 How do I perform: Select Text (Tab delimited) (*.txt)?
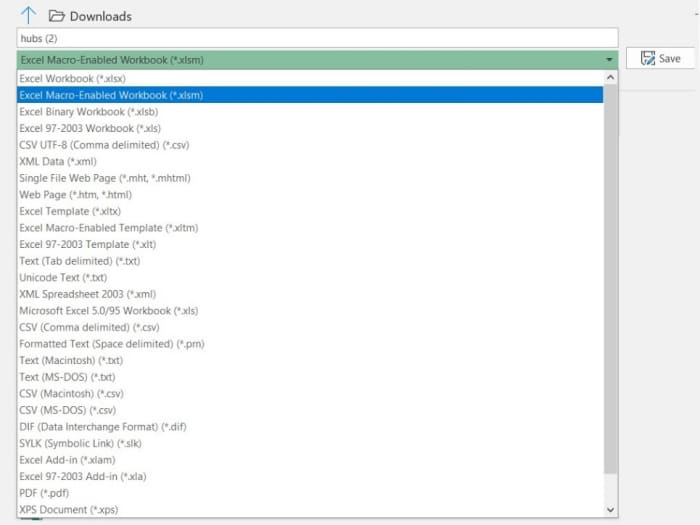tap(310, 261)
